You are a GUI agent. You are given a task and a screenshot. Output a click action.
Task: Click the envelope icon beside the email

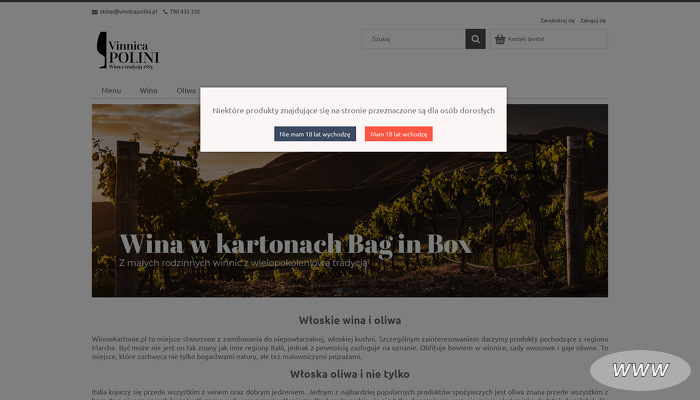(x=95, y=12)
